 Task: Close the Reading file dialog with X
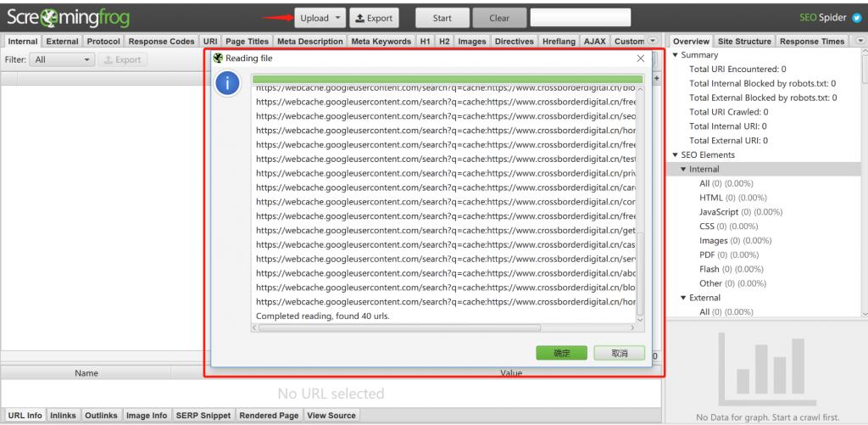(x=641, y=58)
